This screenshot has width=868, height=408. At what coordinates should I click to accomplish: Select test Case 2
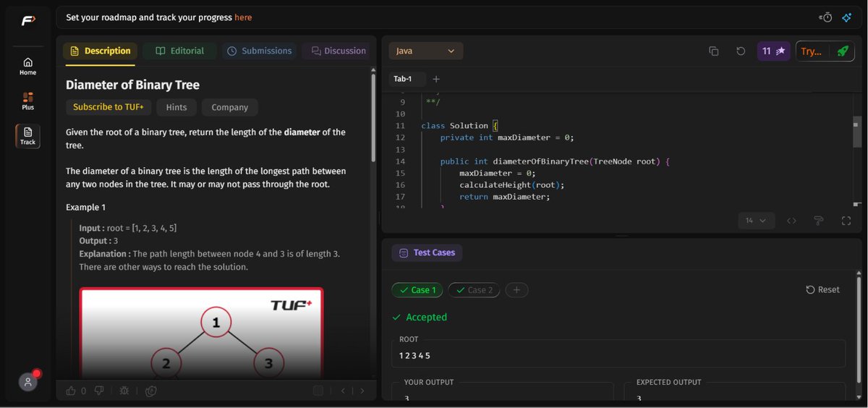(x=474, y=290)
